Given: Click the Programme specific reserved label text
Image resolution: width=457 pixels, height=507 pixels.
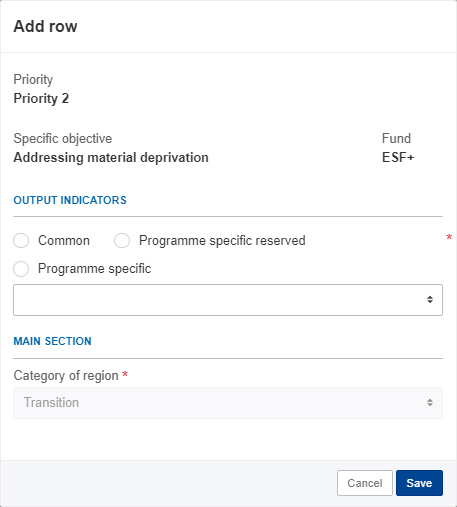Looking at the screenshot, I should [x=222, y=240].
